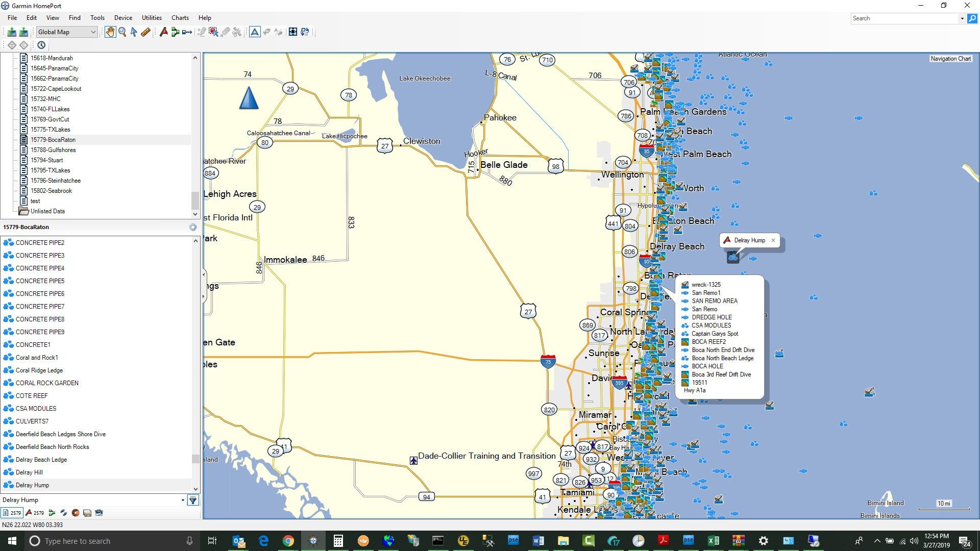Select the Routes tab icon at bottom

pyautogui.click(x=52, y=513)
